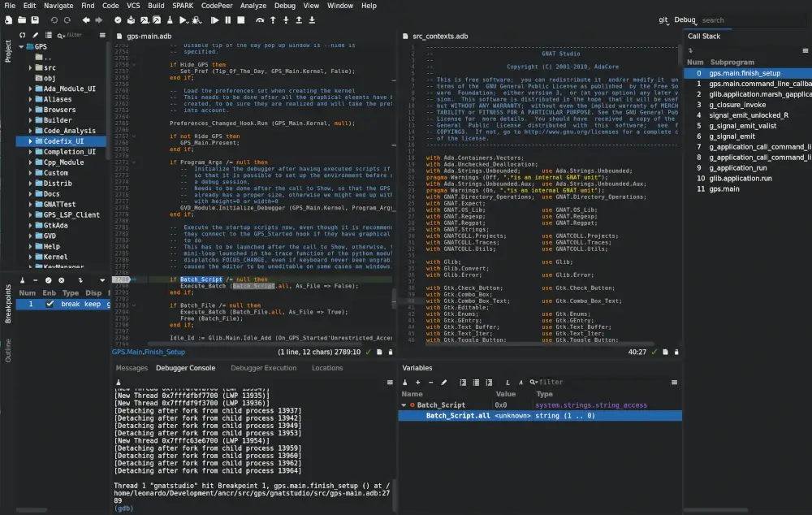
Task: Edit project properties with pencil icon
Action: click(35, 35)
